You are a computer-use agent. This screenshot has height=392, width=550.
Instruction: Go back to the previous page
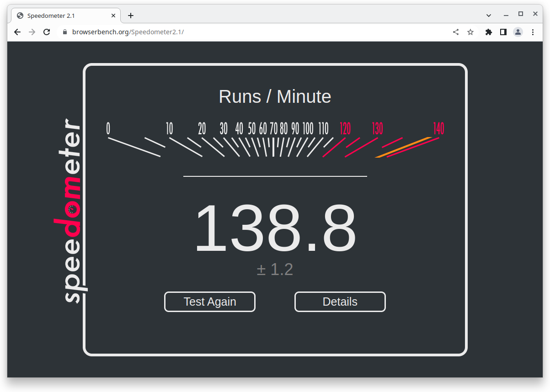(x=17, y=32)
